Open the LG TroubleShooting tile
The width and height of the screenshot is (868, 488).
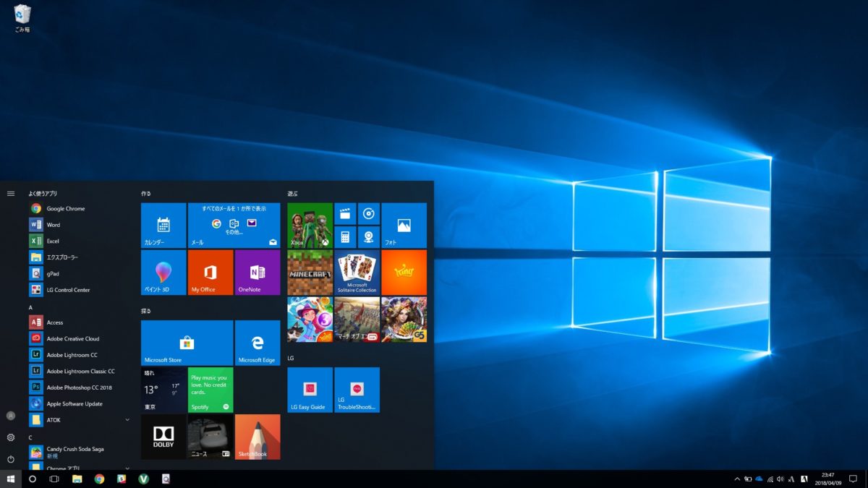coord(357,390)
